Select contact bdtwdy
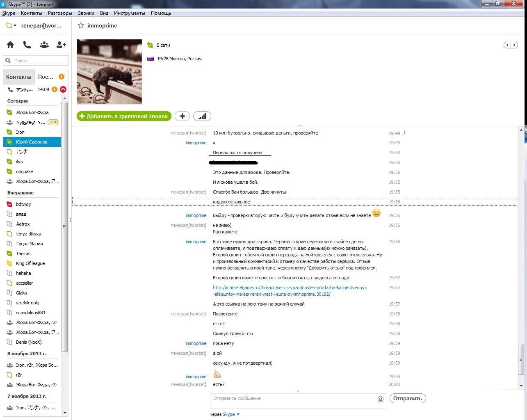 coord(32,204)
